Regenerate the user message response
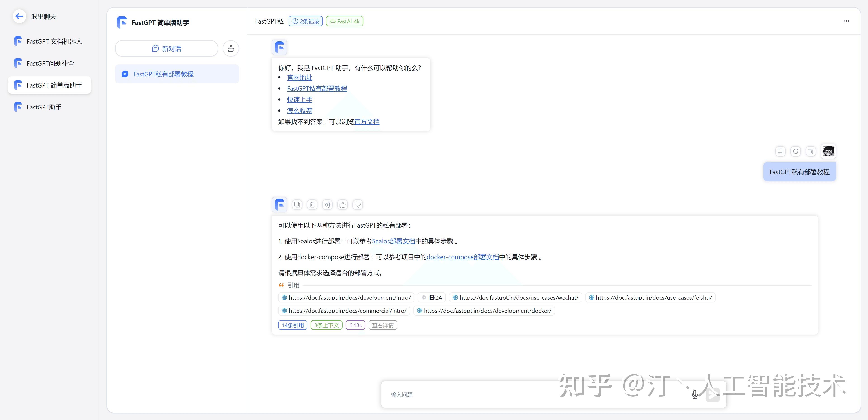868x420 pixels. 796,151
